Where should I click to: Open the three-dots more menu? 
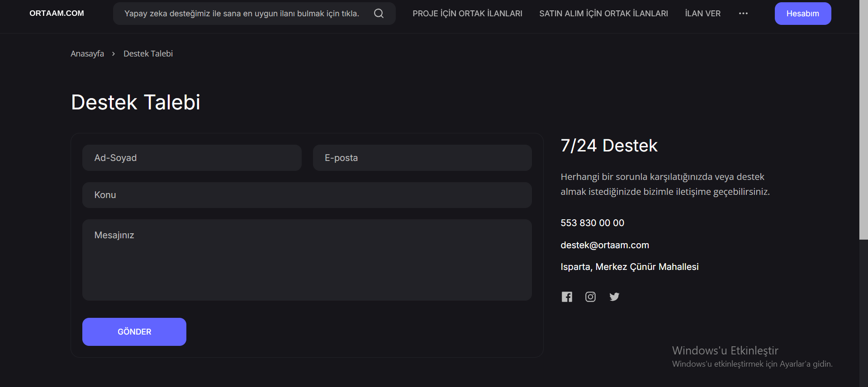[x=743, y=14]
